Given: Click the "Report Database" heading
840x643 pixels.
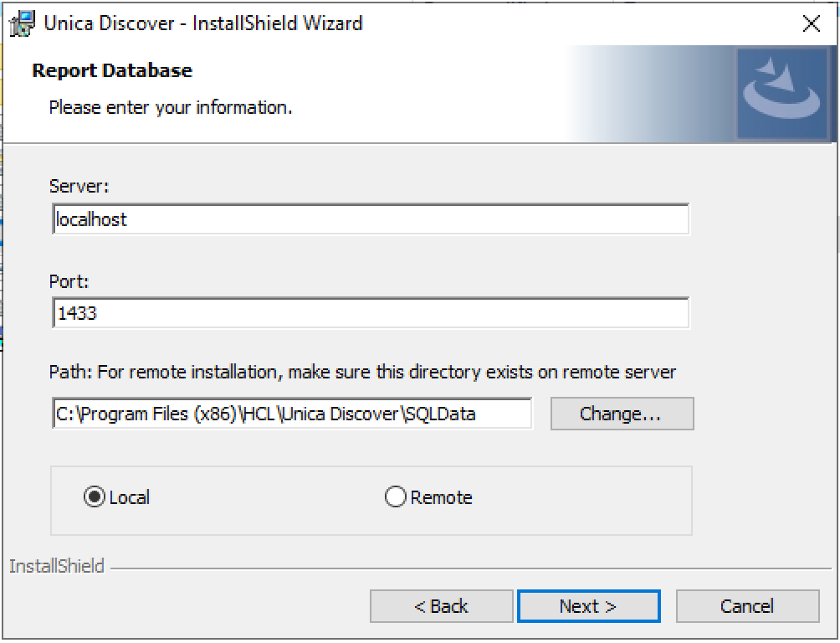Looking at the screenshot, I should click(x=112, y=70).
